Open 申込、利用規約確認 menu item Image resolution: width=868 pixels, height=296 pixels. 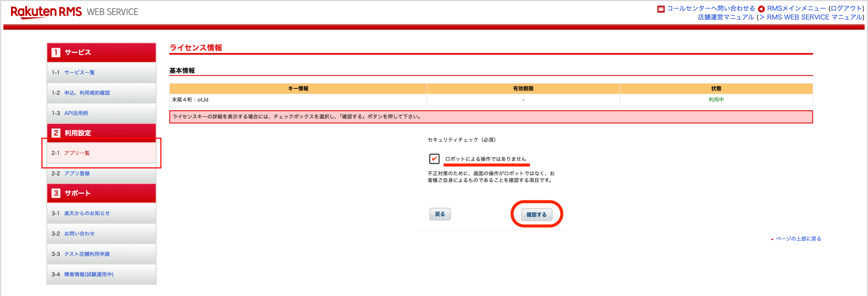tap(87, 93)
